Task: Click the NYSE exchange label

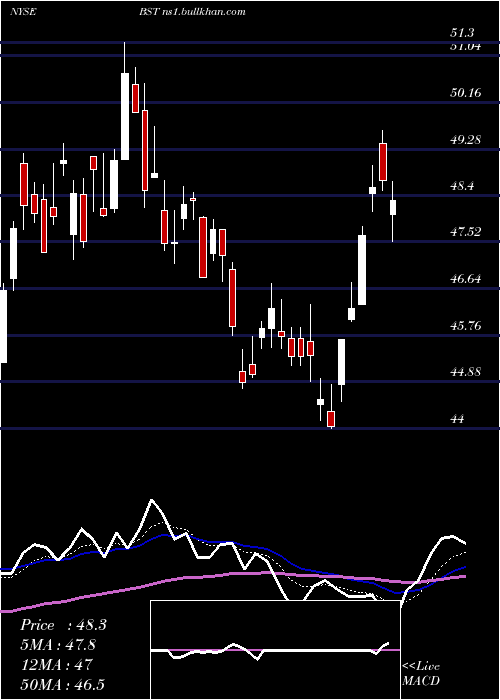Action: 23,12
